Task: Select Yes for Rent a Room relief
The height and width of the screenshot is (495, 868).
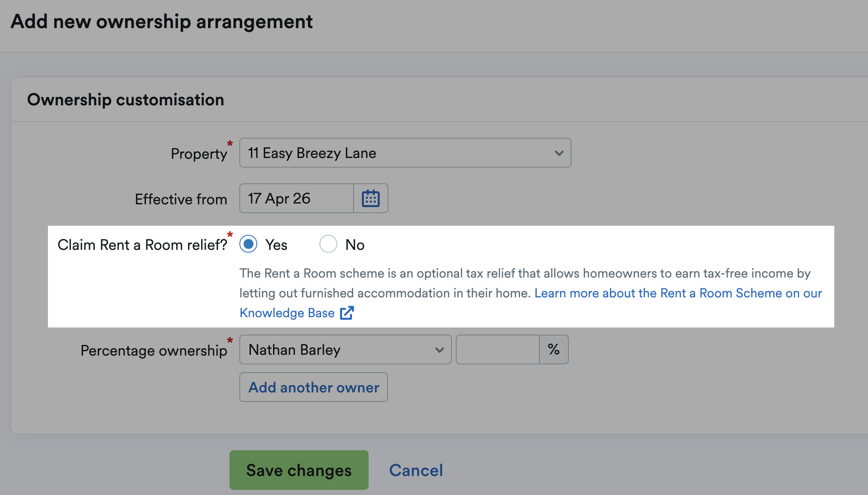Action: 249,244
